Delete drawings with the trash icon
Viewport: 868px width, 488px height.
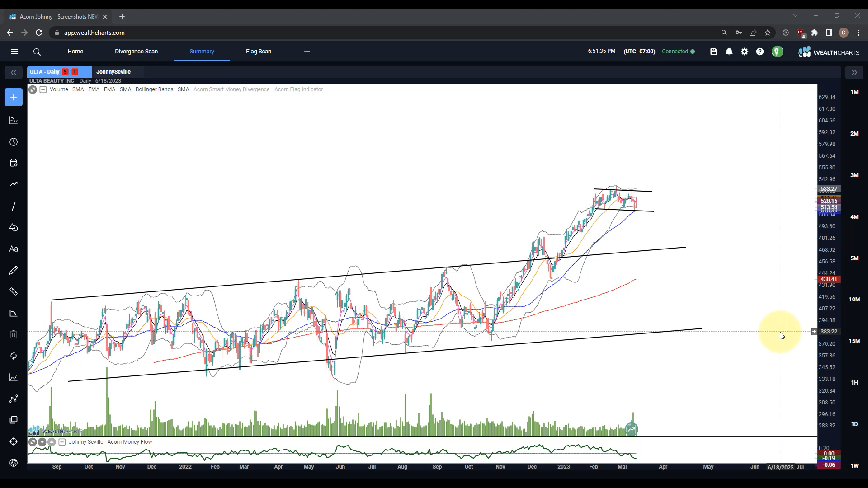click(x=14, y=334)
